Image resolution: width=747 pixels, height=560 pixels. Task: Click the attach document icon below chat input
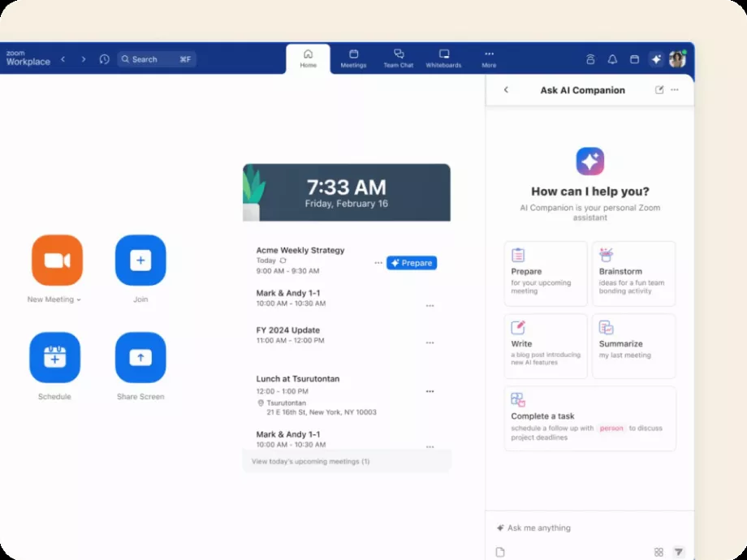click(x=500, y=552)
